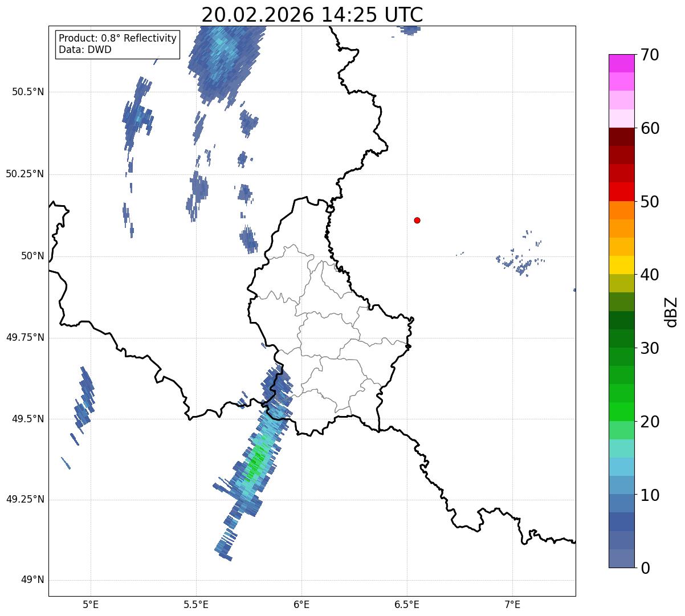Image resolution: width=685 pixels, height=616 pixels.
Task: Click the 5°E longitude tick label
Action: point(91,604)
